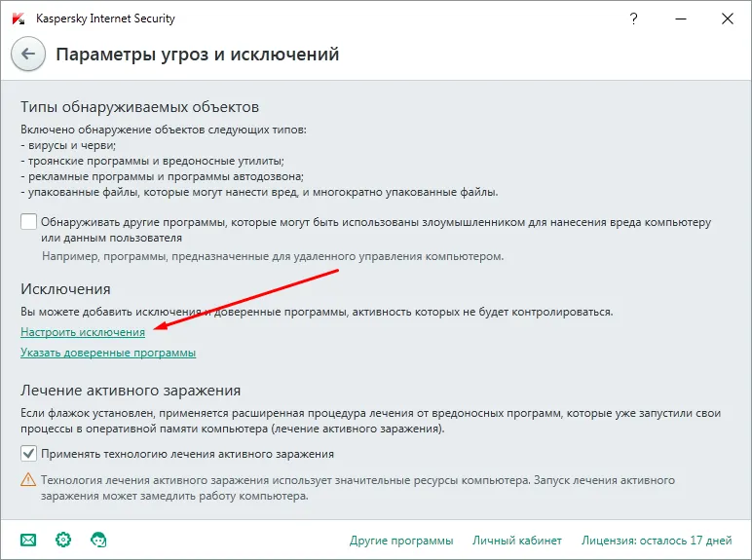Viewport: 752px width, 560px height.
Task: Open the support agent icon in footer
Action: (x=98, y=540)
